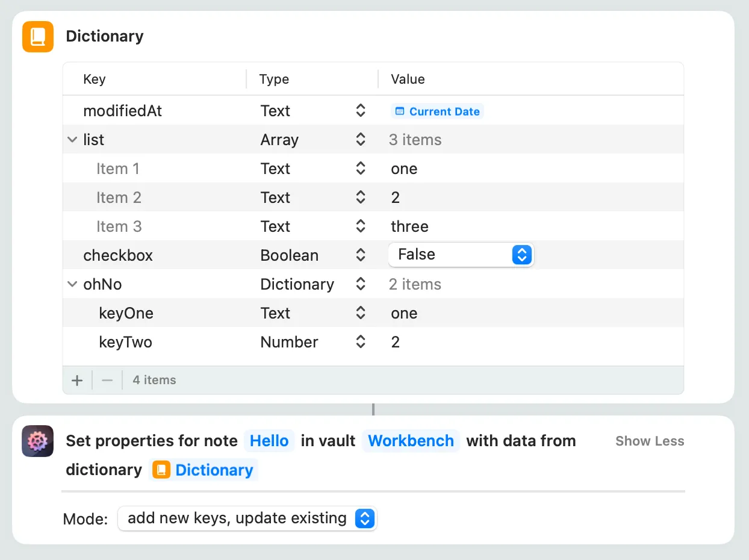The height and width of the screenshot is (560, 749).
Task: Click the Current Date variable token
Action: click(438, 111)
